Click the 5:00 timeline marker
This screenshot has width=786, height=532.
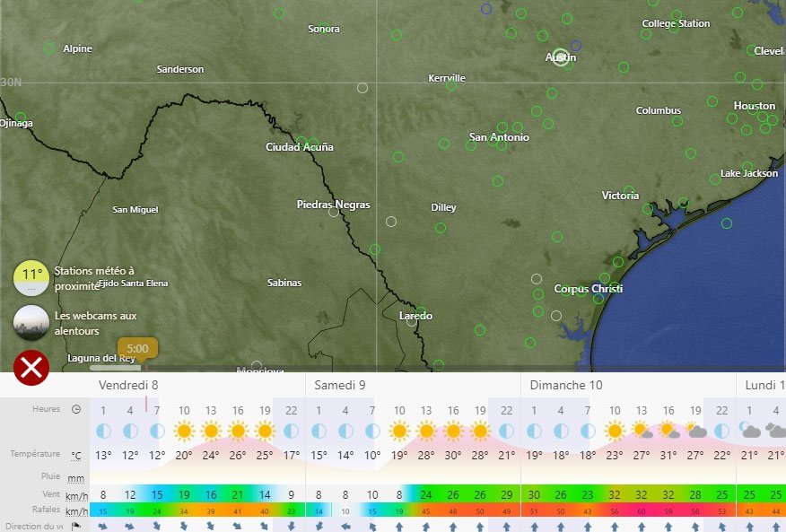137,348
